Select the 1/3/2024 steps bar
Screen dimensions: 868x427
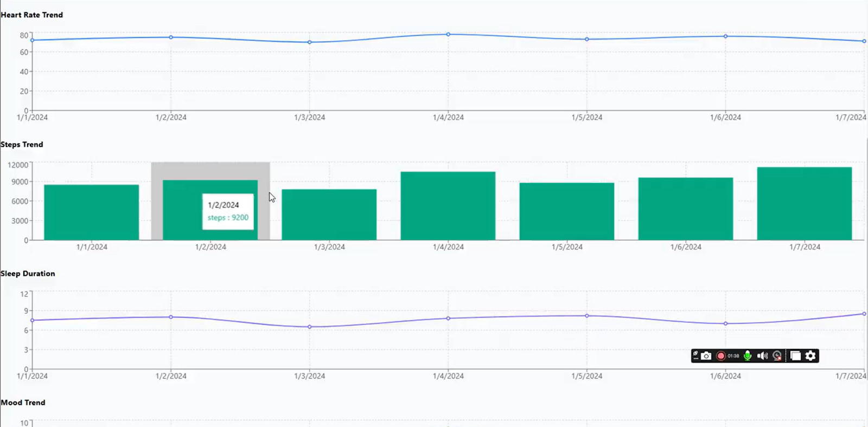pos(329,215)
